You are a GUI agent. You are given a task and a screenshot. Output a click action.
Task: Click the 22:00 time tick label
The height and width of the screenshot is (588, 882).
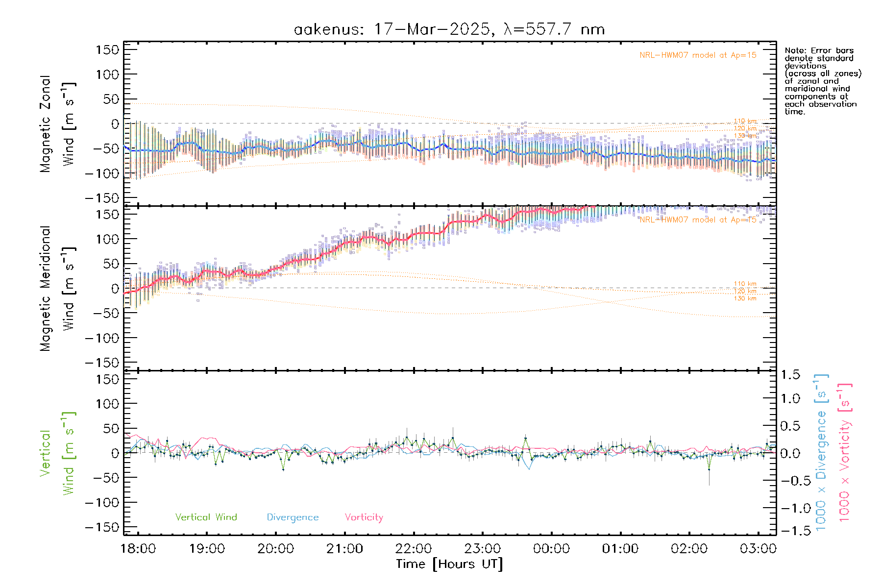click(414, 549)
